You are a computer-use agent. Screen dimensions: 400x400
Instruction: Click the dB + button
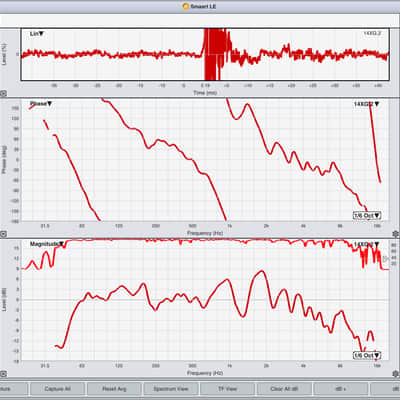tap(341, 389)
